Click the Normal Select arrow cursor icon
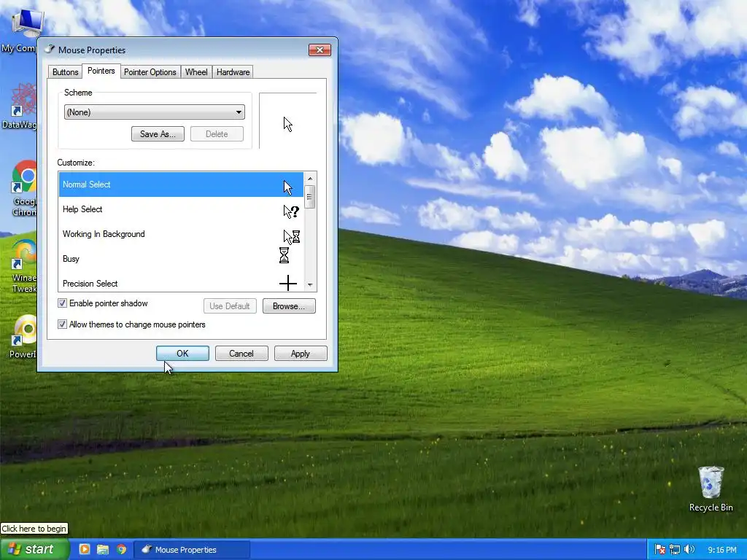 tap(287, 187)
